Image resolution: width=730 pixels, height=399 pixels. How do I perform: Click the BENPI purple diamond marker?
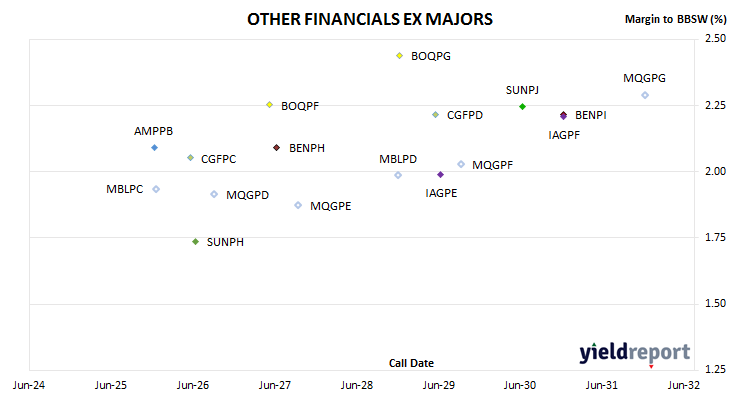(x=563, y=115)
